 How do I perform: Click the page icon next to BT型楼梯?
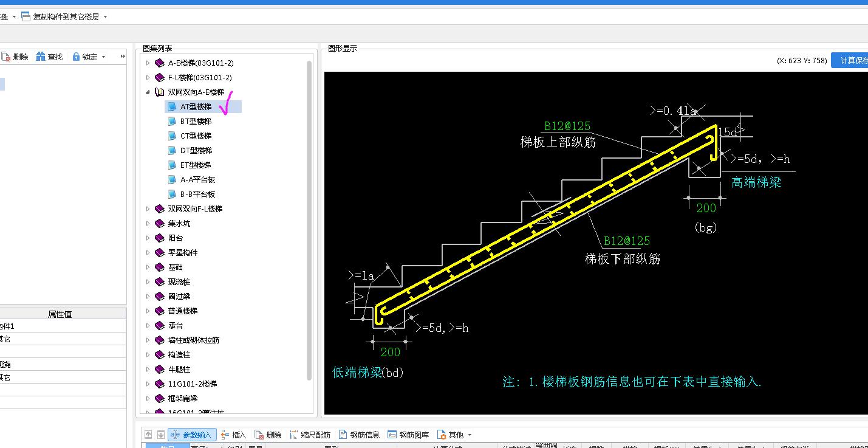tap(172, 121)
